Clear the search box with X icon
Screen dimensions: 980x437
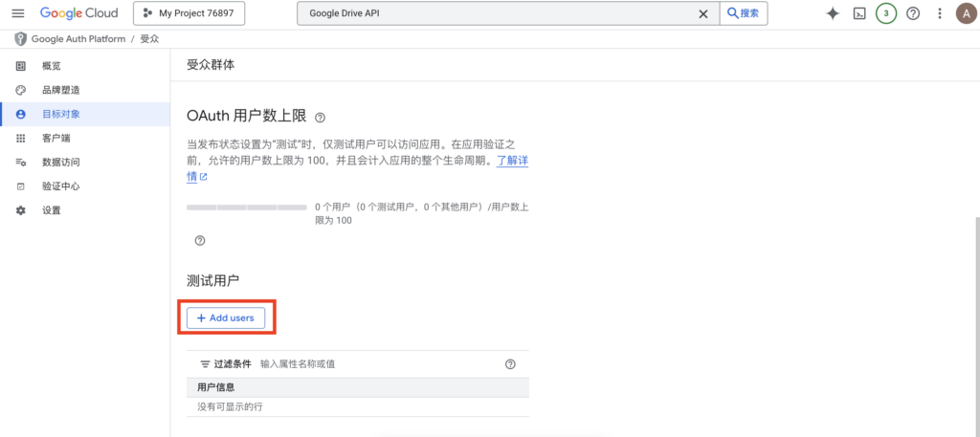click(x=703, y=13)
